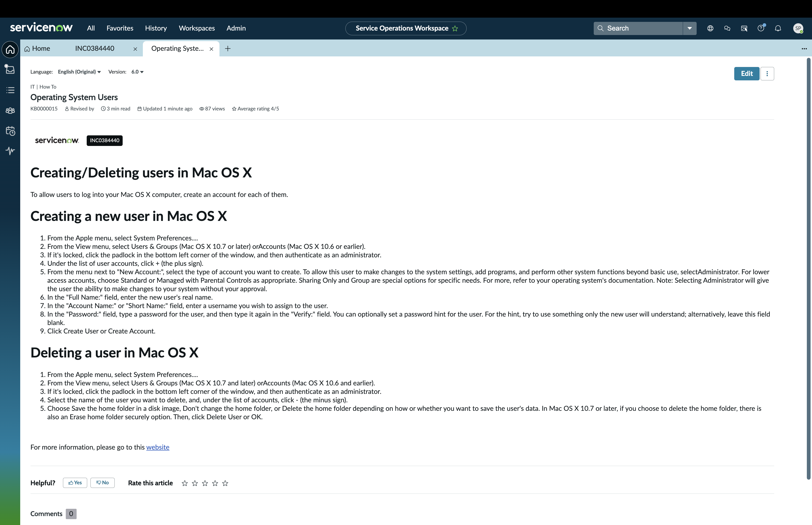This screenshot has width=812, height=525.
Task: Open the chat conversations icon
Action: [727, 28]
